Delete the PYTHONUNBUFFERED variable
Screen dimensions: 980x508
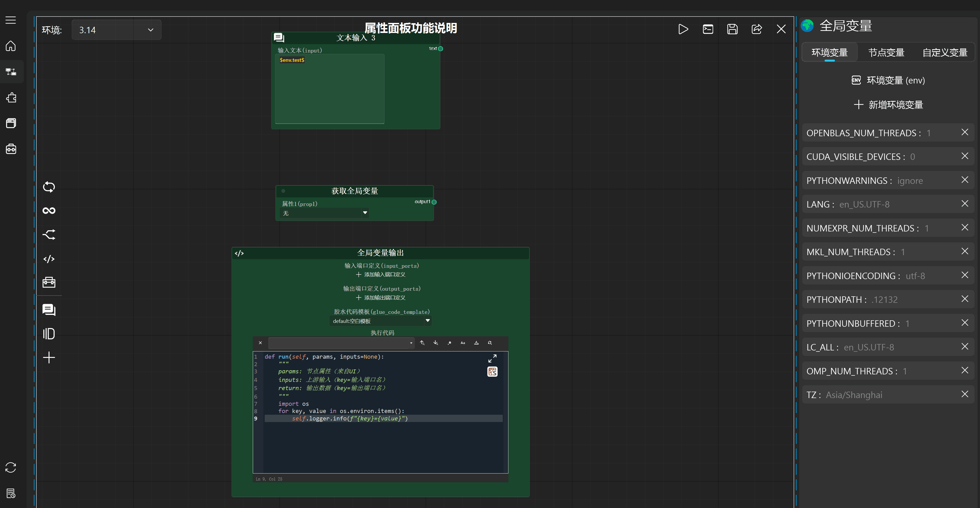coord(965,323)
